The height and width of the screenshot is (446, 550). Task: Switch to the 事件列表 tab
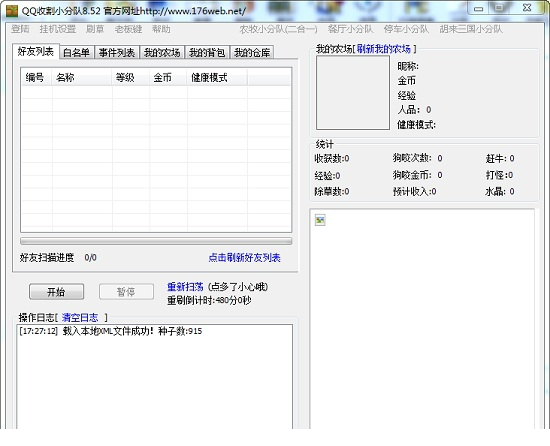(117, 53)
